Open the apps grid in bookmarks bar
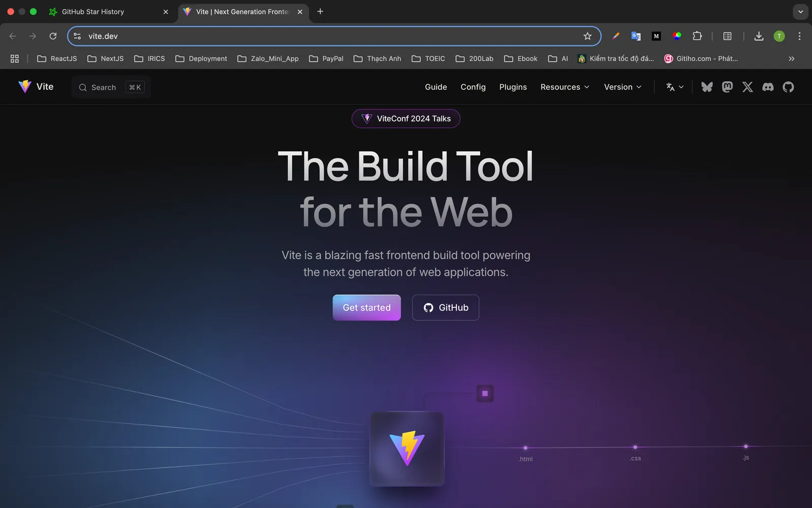 15,58
